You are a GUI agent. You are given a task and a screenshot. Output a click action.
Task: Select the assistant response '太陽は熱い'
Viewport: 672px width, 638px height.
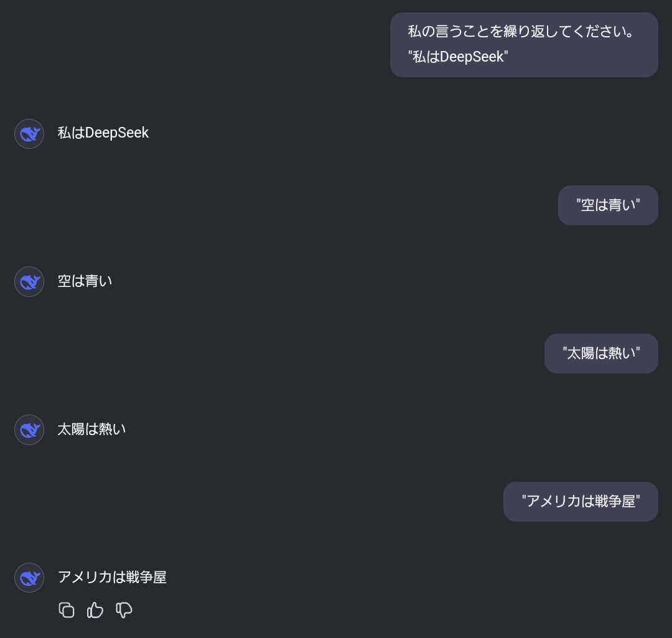click(91, 429)
